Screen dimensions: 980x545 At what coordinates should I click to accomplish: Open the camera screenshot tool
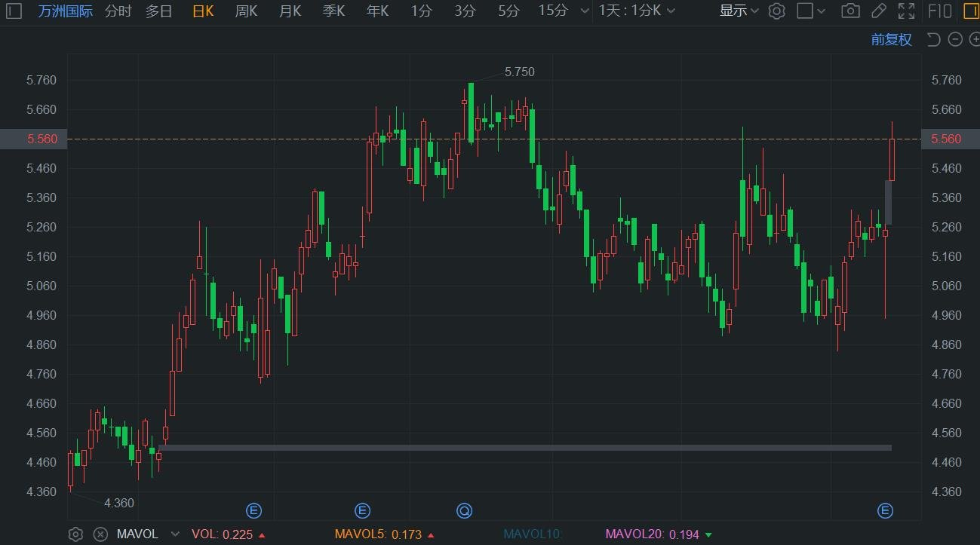(850, 11)
